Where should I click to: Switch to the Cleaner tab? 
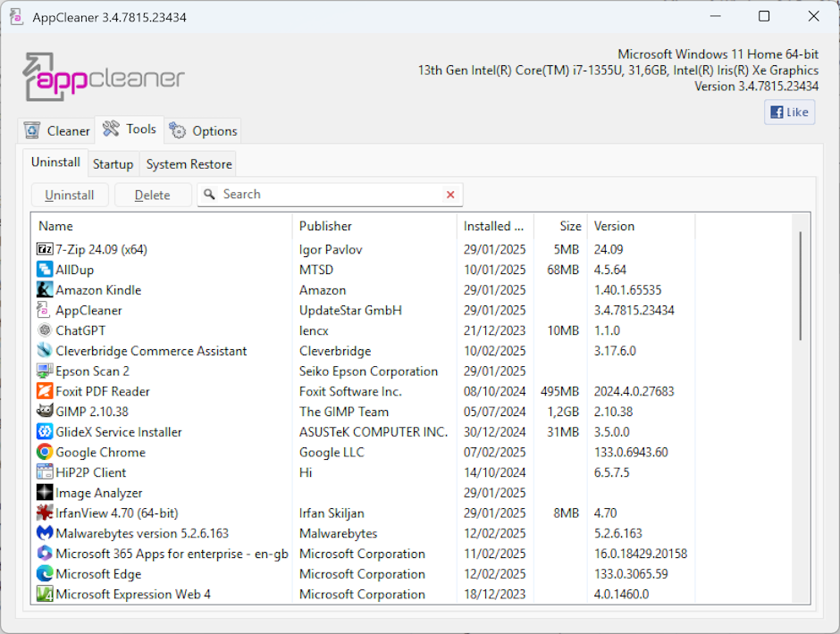tap(56, 130)
